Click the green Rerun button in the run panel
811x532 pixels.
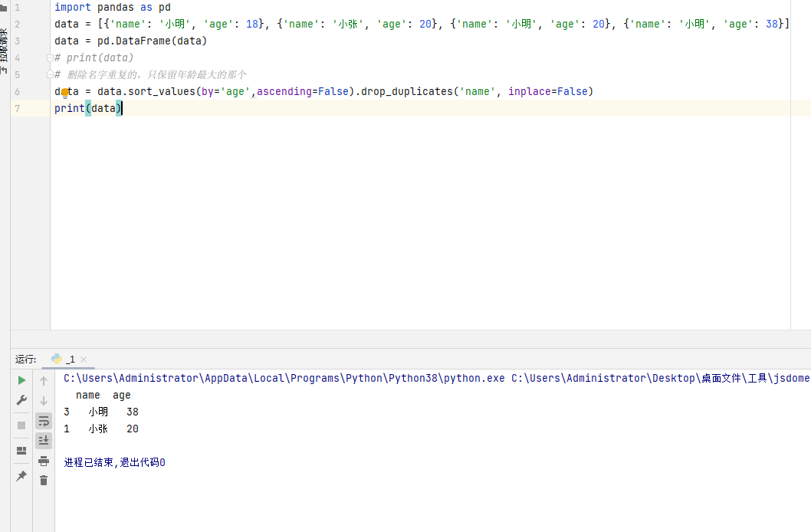(21, 380)
